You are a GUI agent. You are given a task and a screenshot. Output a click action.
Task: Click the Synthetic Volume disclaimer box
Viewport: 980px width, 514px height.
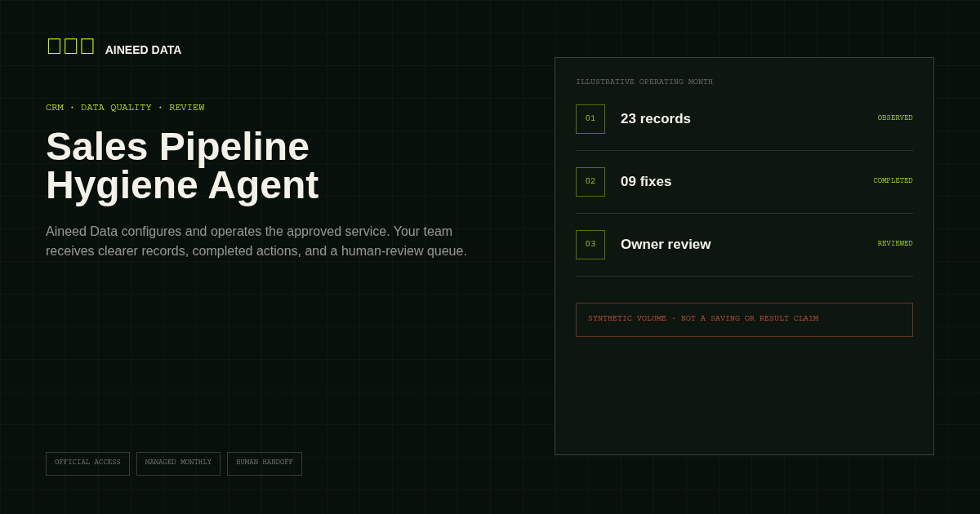click(744, 320)
